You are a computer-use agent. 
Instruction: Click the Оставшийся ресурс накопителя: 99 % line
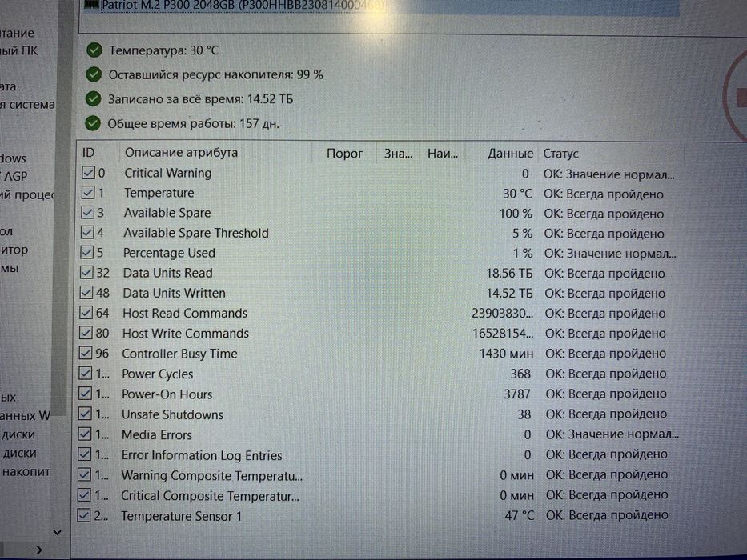[x=216, y=74]
